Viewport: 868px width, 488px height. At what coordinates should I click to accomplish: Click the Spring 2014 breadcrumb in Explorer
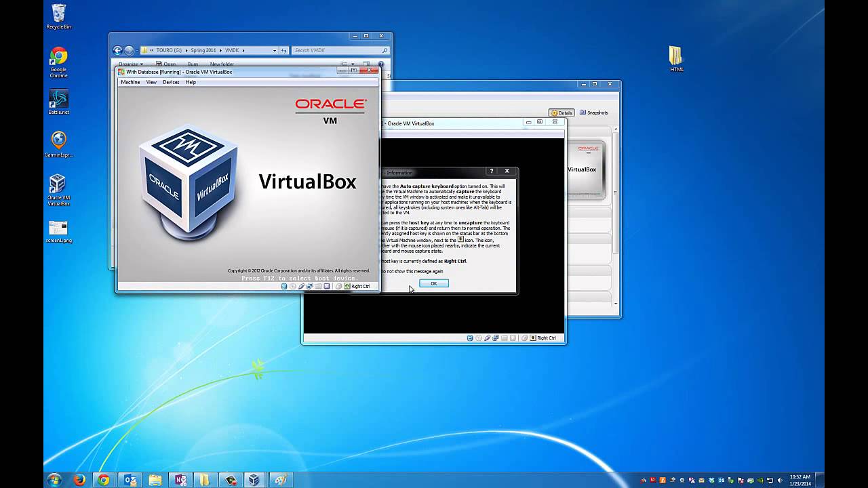coord(204,50)
